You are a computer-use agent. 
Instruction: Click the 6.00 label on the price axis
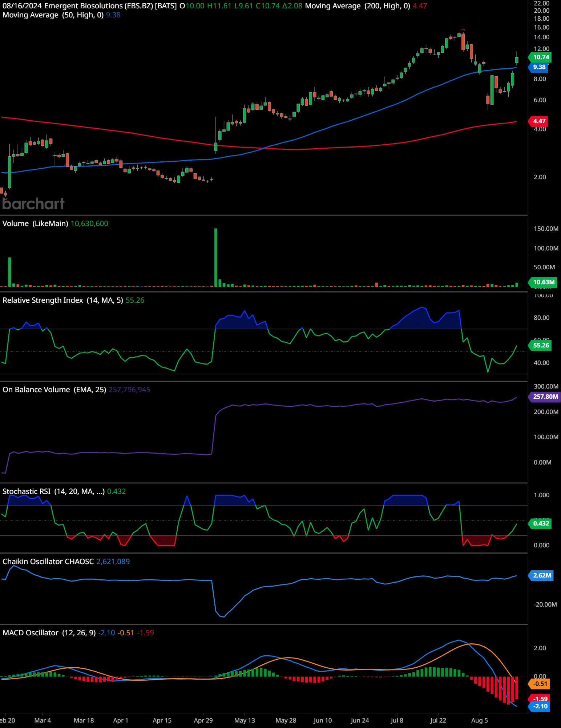click(x=540, y=100)
